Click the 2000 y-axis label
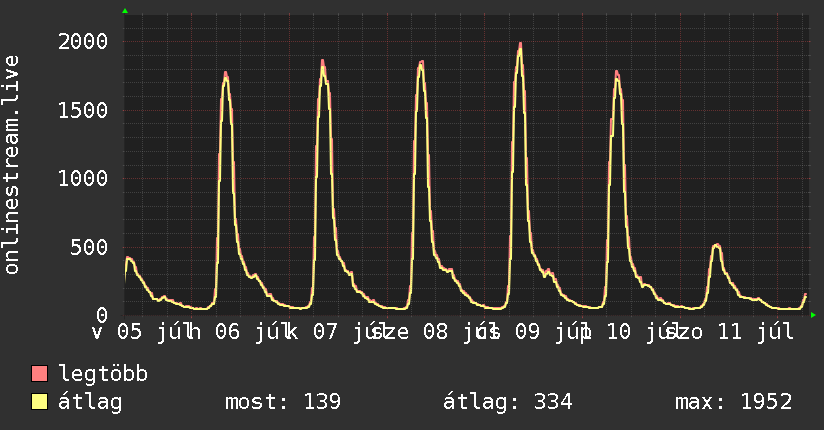Viewport: 824px width, 430px height. [83, 42]
